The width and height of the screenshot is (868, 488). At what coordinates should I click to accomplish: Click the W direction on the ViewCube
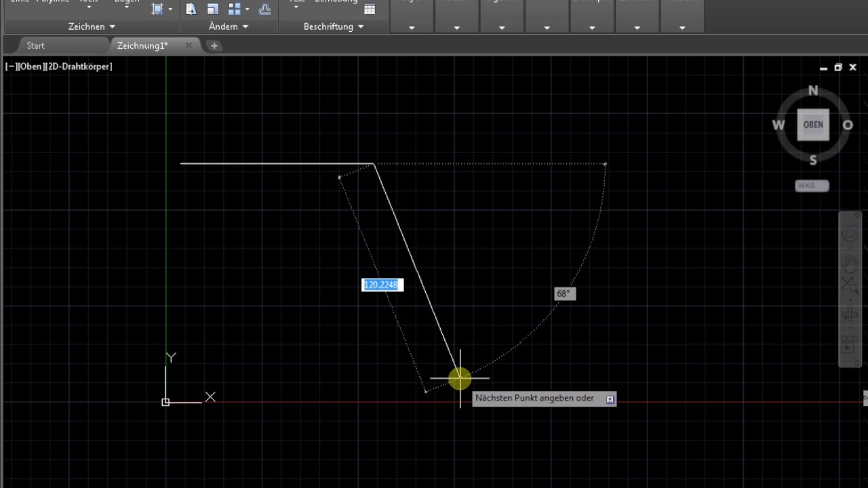coord(778,125)
